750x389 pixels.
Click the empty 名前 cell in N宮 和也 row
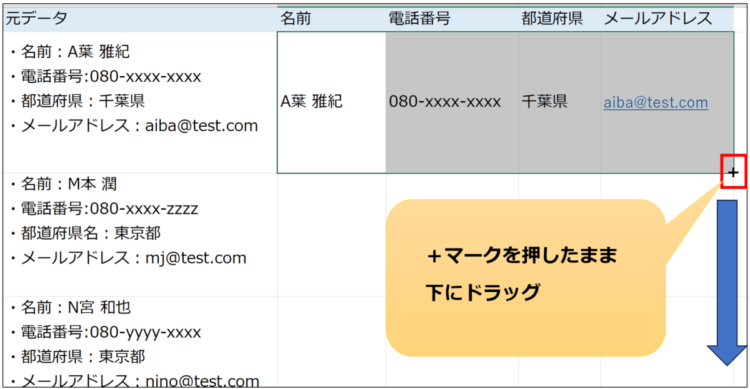coord(331,342)
